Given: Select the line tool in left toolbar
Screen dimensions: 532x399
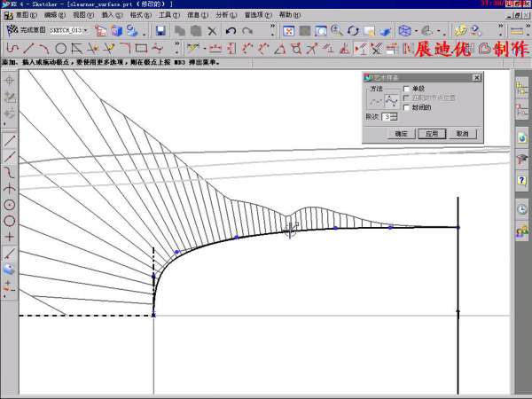Looking at the screenshot, I should click(10, 140).
